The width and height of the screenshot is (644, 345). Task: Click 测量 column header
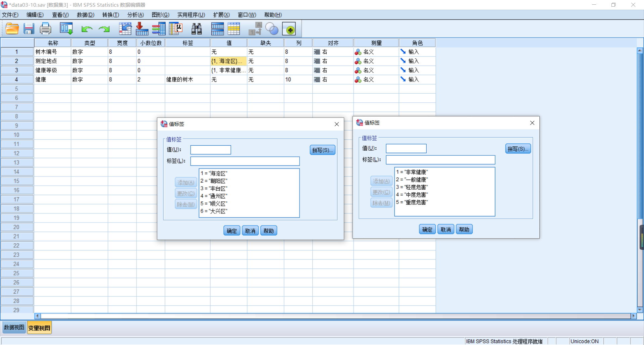(x=376, y=43)
